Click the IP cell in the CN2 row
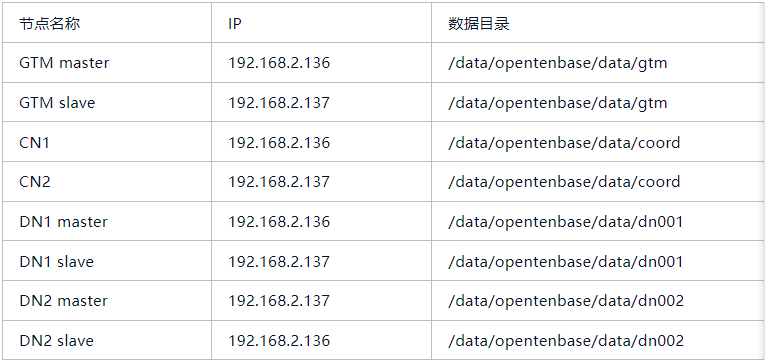 point(321,182)
